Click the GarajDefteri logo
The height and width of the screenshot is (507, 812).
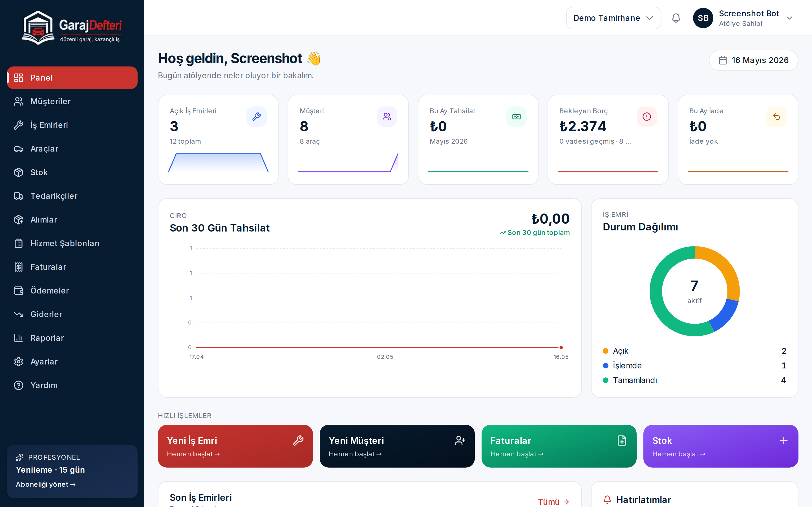click(72, 27)
